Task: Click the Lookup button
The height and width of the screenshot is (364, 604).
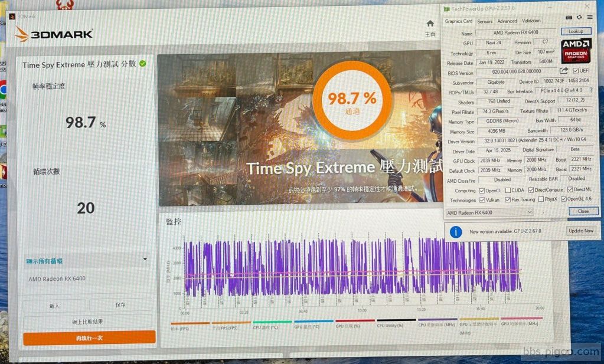Action: tap(576, 31)
